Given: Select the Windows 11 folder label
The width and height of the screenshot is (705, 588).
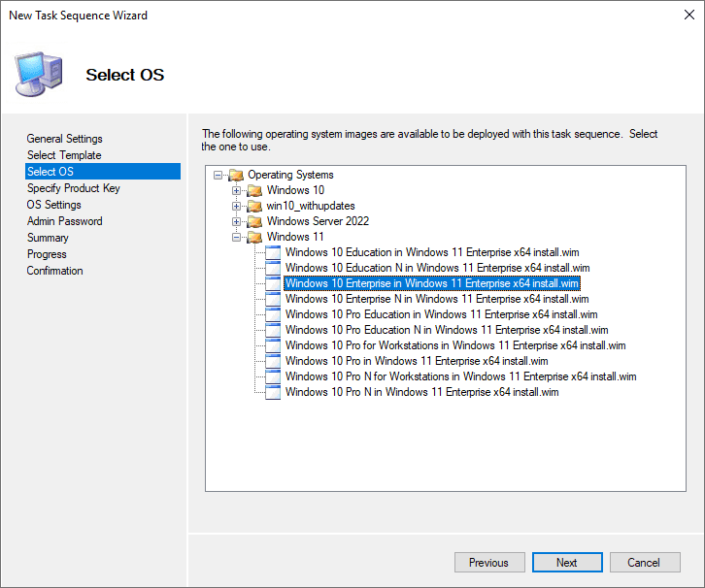Looking at the screenshot, I should pos(295,237).
